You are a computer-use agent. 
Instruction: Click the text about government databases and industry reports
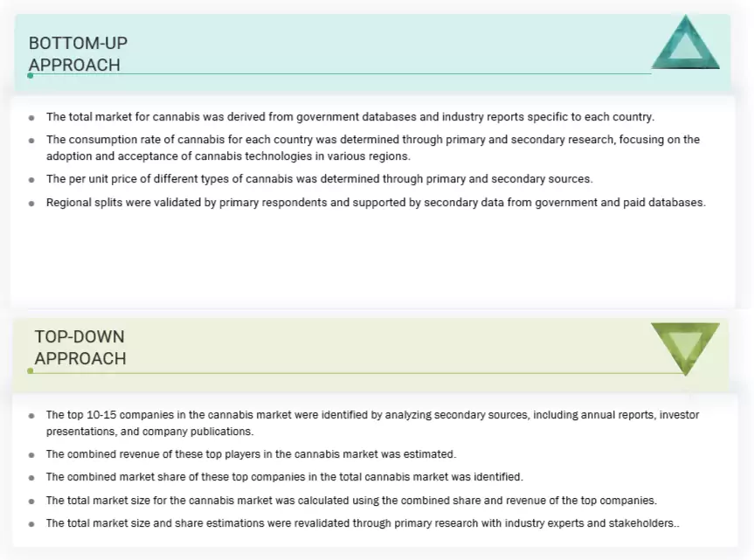click(x=349, y=116)
